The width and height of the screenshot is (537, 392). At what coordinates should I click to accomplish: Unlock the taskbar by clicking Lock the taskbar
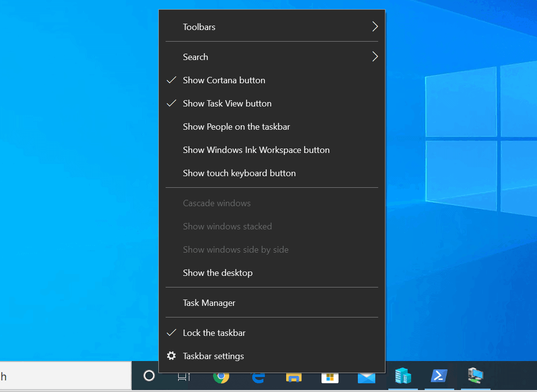(x=214, y=332)
